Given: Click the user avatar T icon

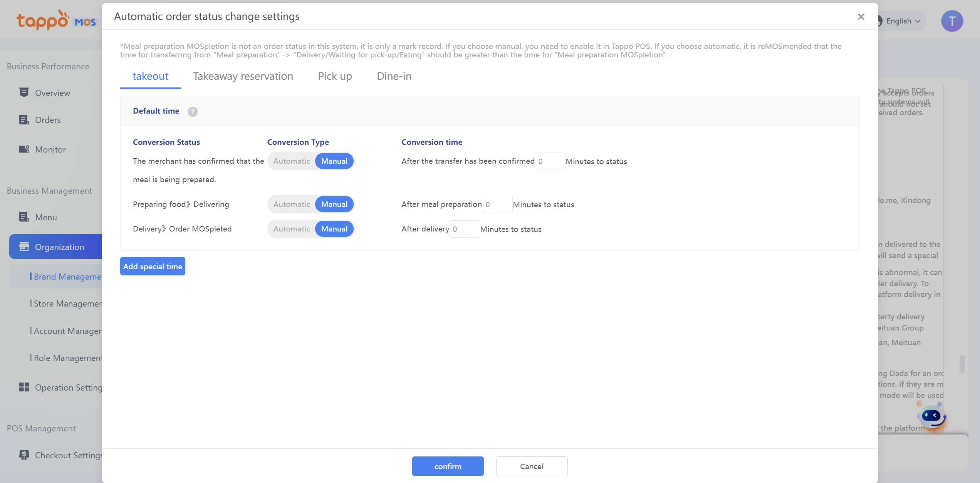Looking at the screenshot, I should click(951, 21).
